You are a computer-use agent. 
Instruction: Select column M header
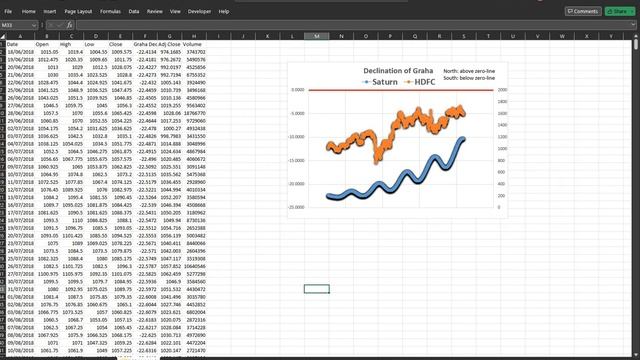tap(317, 36)
